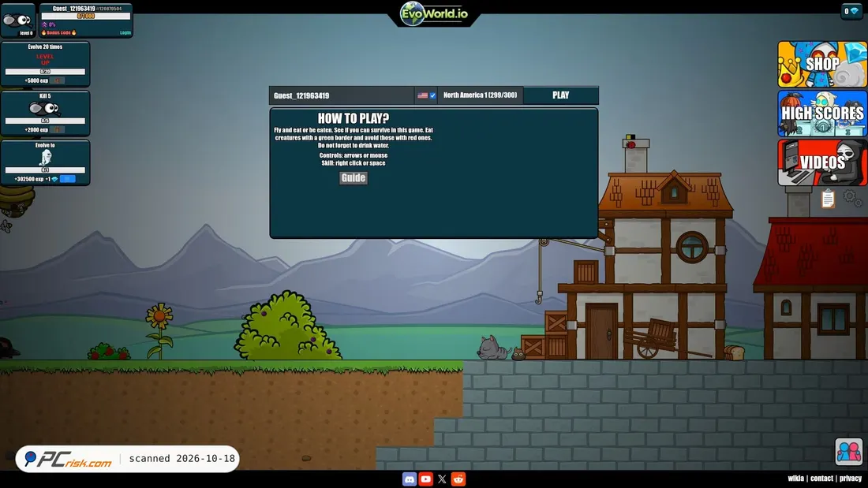This screenshot has height=488, width=868.
Task: Click the fly in Kill 5 quest
Action: click(44, 108)
